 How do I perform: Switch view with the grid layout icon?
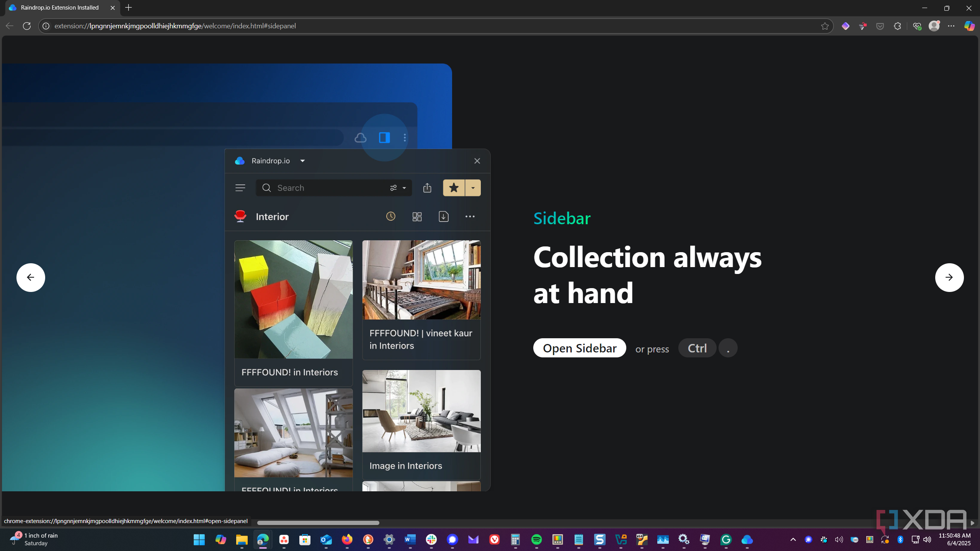click(x=417, y=217)
